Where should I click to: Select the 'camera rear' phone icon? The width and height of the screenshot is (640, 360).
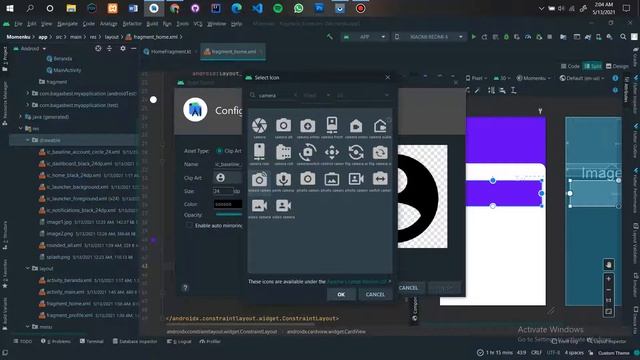[x=259, y=152]
